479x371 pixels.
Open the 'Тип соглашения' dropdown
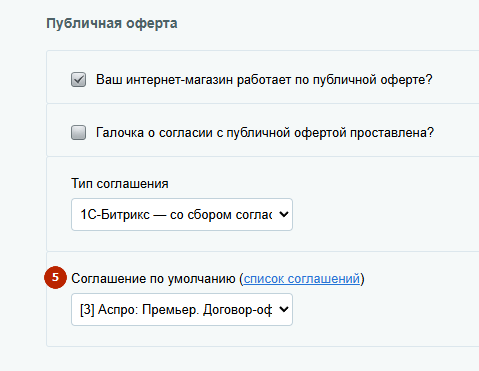tap(182, 214)
